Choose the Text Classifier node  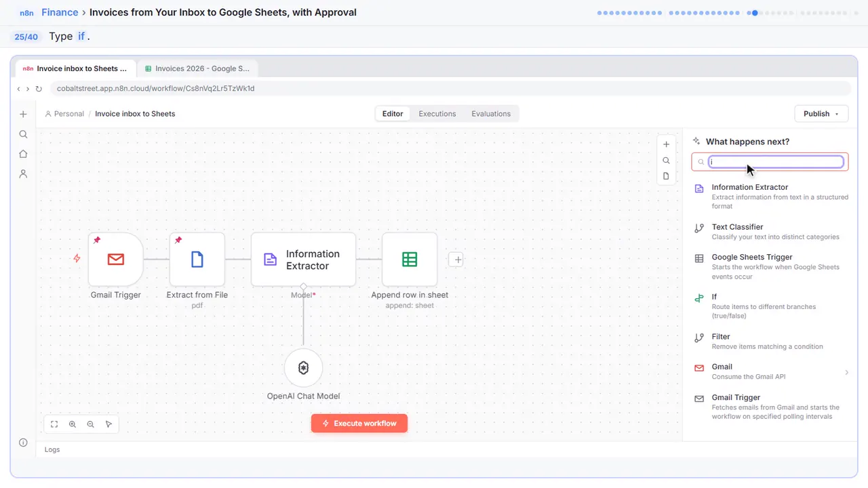770,232
